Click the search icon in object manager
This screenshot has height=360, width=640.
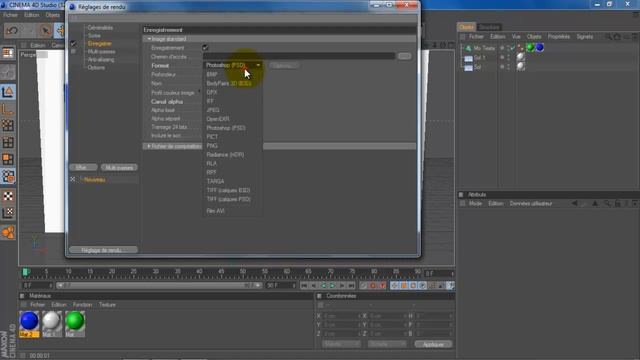click(x=609, y=37)
